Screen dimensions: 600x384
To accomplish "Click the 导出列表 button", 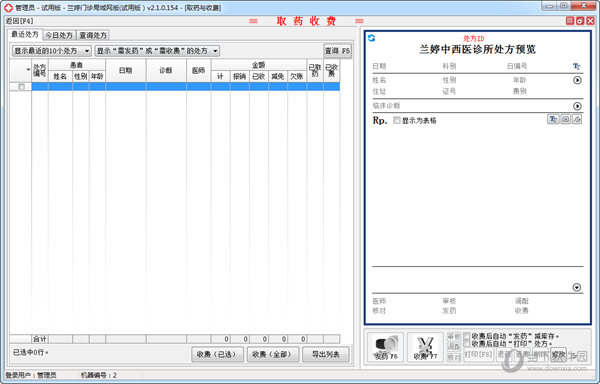I will pos(326,354).
